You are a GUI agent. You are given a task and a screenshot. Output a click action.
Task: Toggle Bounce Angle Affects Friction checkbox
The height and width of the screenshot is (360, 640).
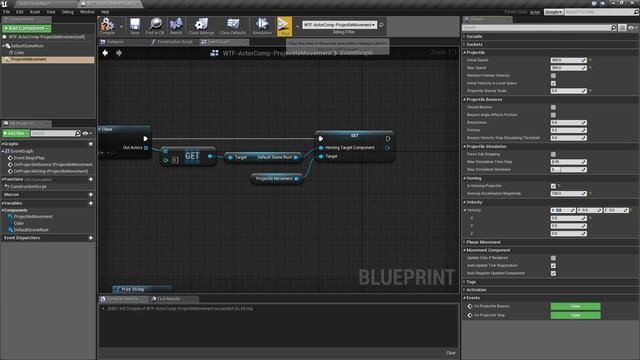coord(553,115)
